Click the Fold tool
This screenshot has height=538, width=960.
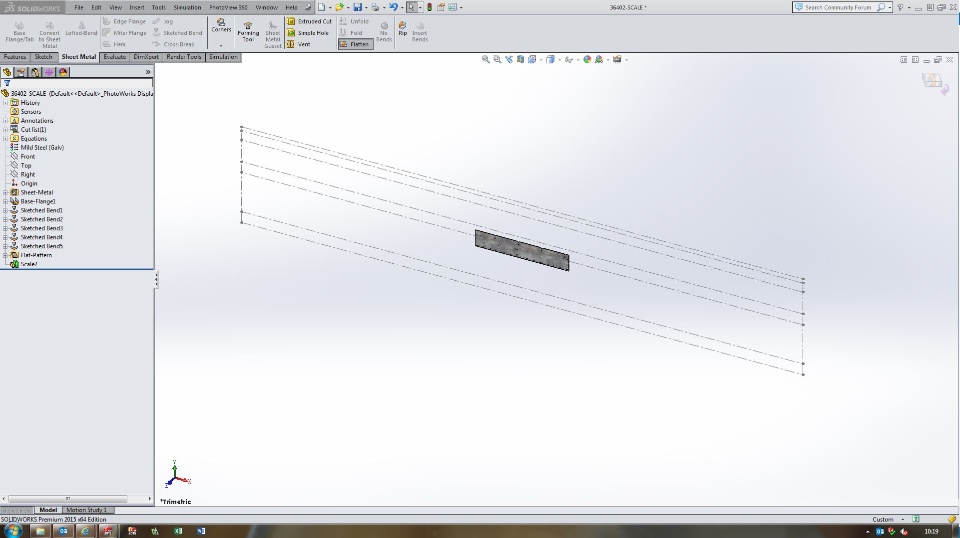351,33
